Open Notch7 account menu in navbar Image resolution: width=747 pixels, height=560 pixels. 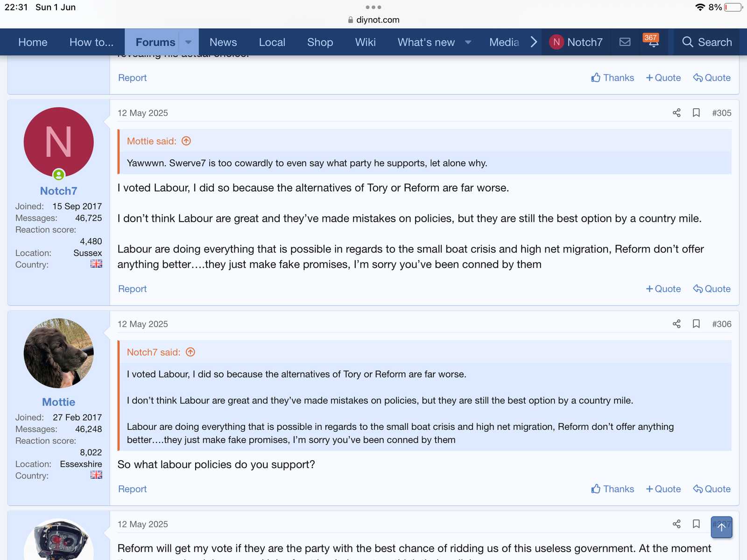pyautogui.click(x=576, y=42)
